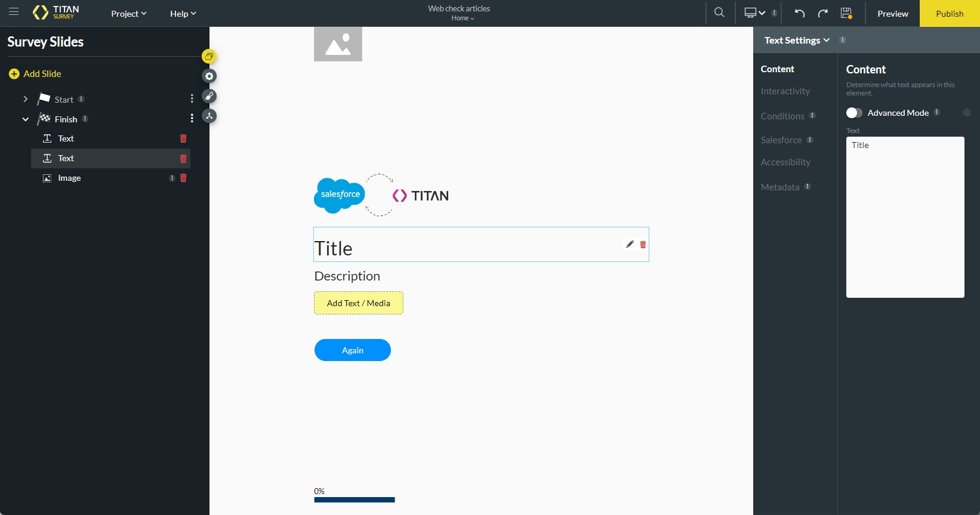Image resolution: width=980 pixels, height=515 pixels.
Task: Open the search magnifier icon
Action: tap(720, 13)
